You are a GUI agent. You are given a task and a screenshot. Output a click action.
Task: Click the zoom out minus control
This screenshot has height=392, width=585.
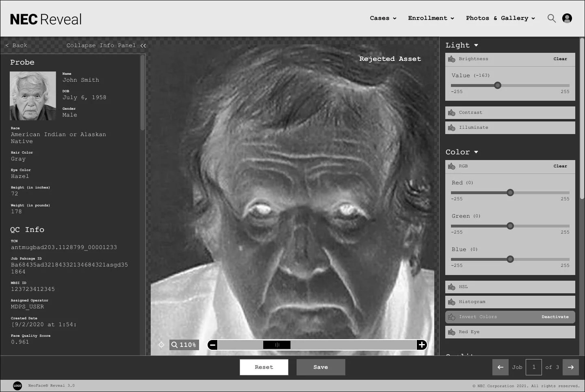pos(212,345)
